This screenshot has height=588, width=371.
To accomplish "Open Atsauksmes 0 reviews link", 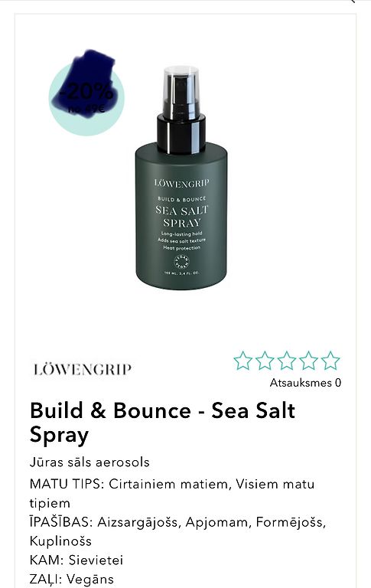I will click(305, 383).
